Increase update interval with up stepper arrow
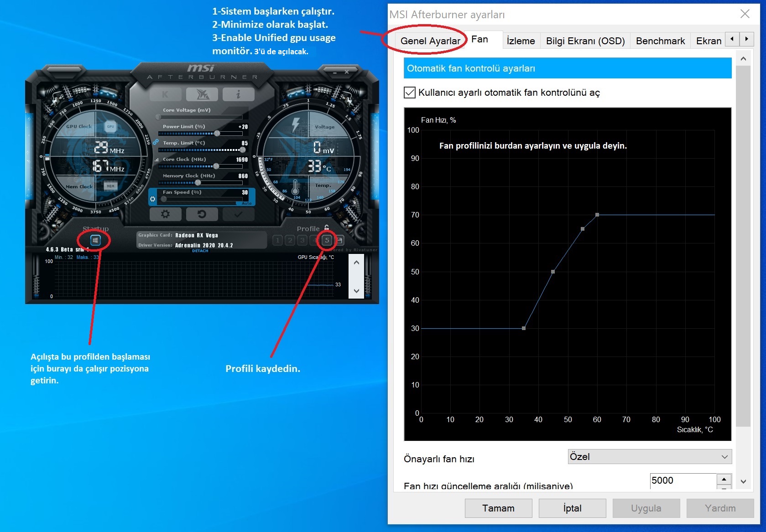The width and height of the screenshot is (766, 532). (x=724, y=479)
